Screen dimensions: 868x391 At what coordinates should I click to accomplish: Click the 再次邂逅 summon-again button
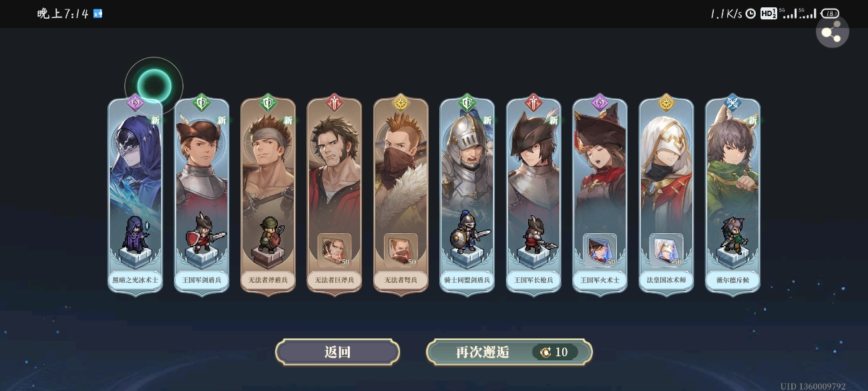coord(509,352)
